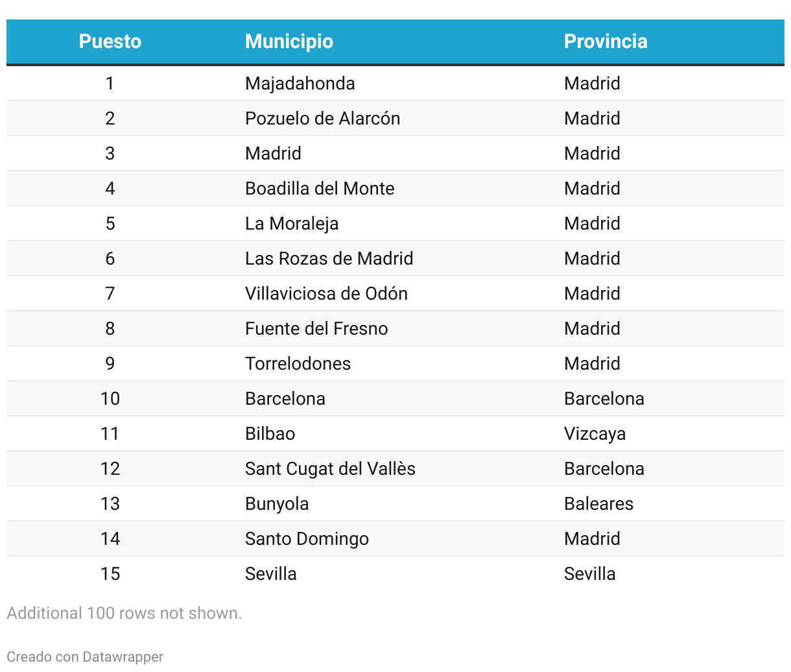Click the Vizcaya province cell
The image size is (791, 672).
[x=595, y=433]
